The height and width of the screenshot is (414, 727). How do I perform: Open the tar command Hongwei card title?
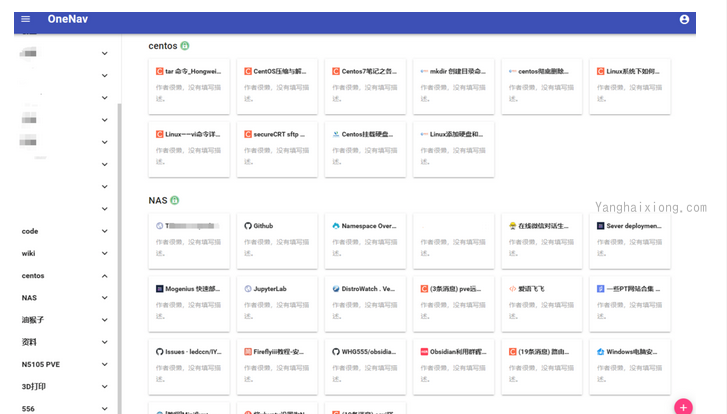pyautogui.click(x=193, y=71)
